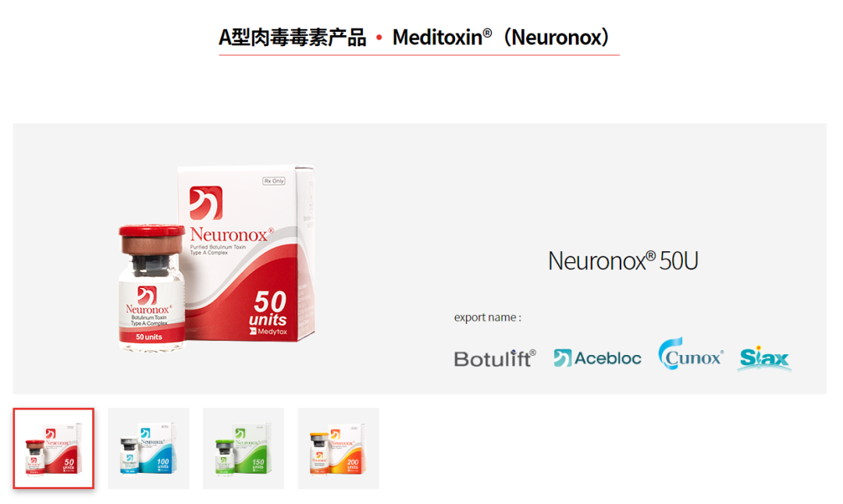The height and width of the screenshot is (504, 843).
Task: Select the blue Neuronox 100 units thumbnail
Action: [148, 448]
